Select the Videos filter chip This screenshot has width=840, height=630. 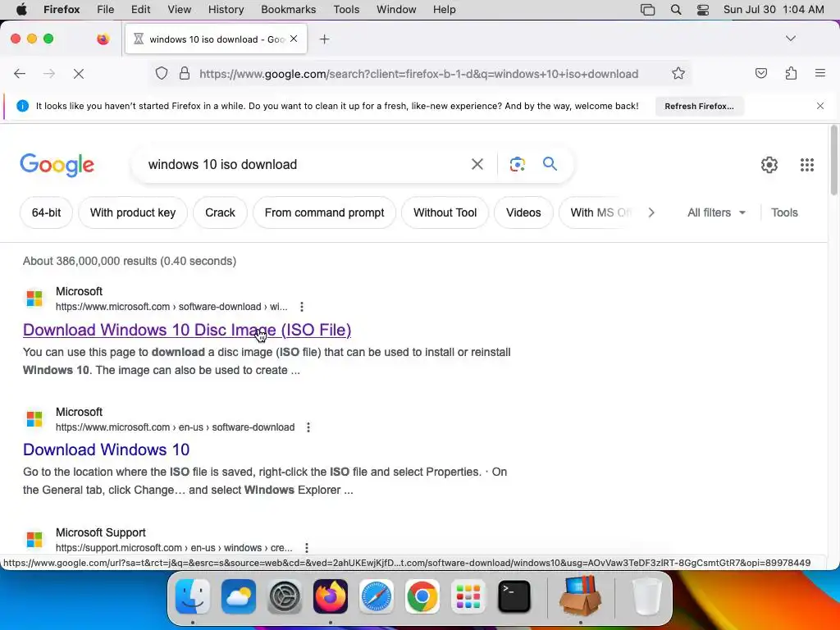[x=523, y=212]
